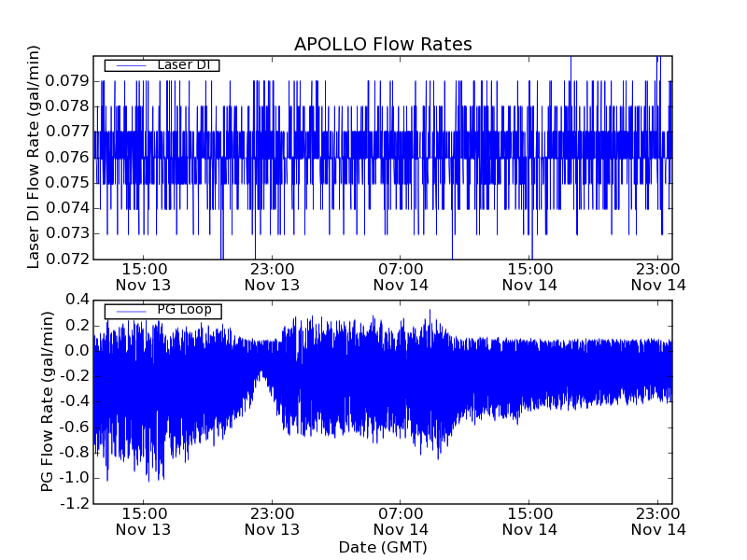This screenshot has height=560, width=747.
Task: Click the blue line sample in Laser DI legend
Action: click(x=131, y=65)
